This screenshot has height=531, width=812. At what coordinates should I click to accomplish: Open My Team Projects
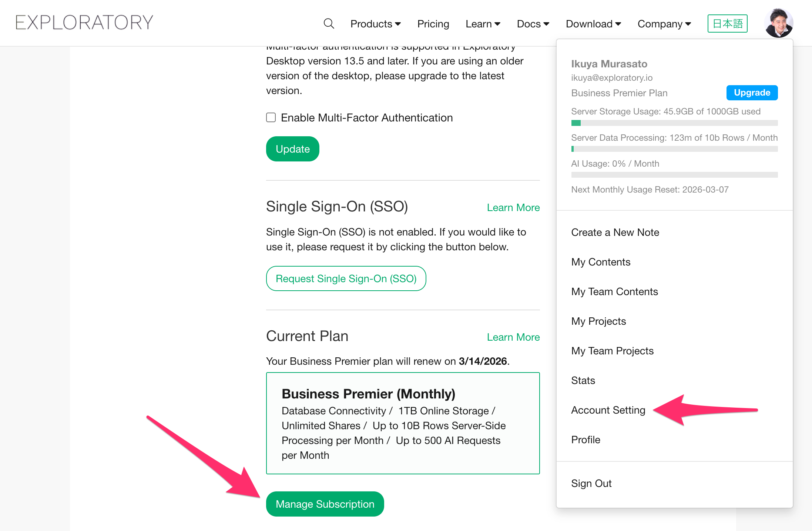(612, 351)
